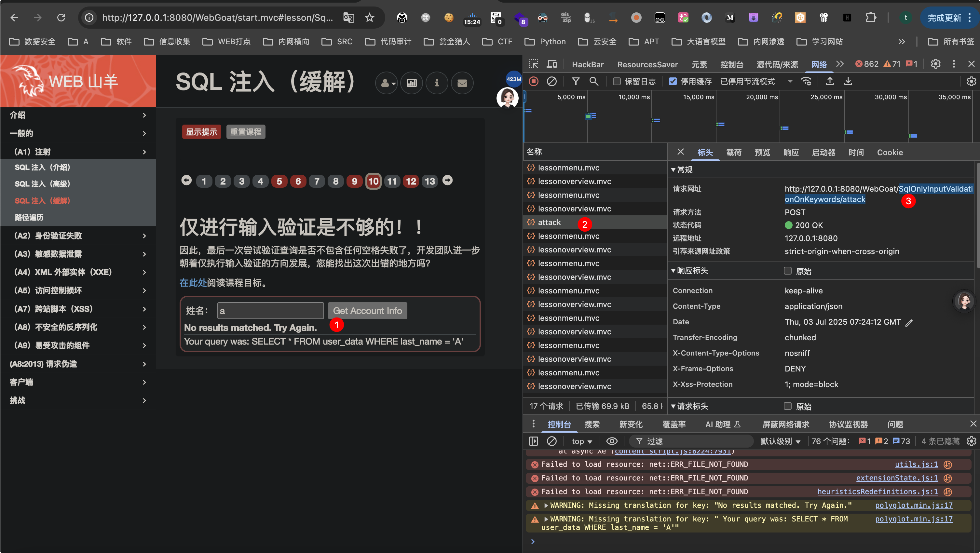Enable 原始 checkbox for 请求标头
The width and height of the screenshot is (980, 553).
tap(787, 406)
